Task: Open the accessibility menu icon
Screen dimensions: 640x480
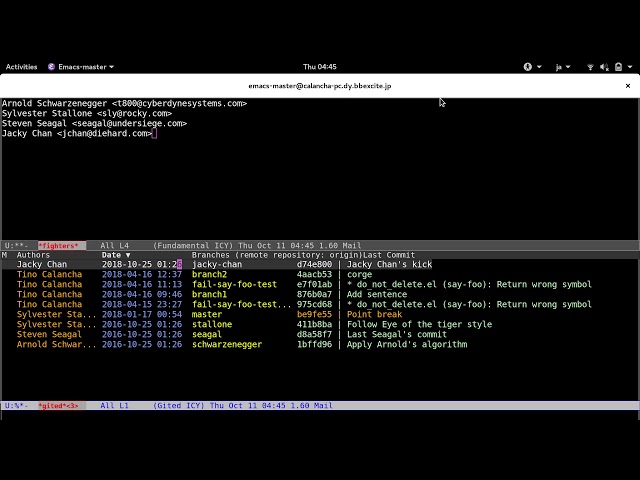Action: click(528, 67)
